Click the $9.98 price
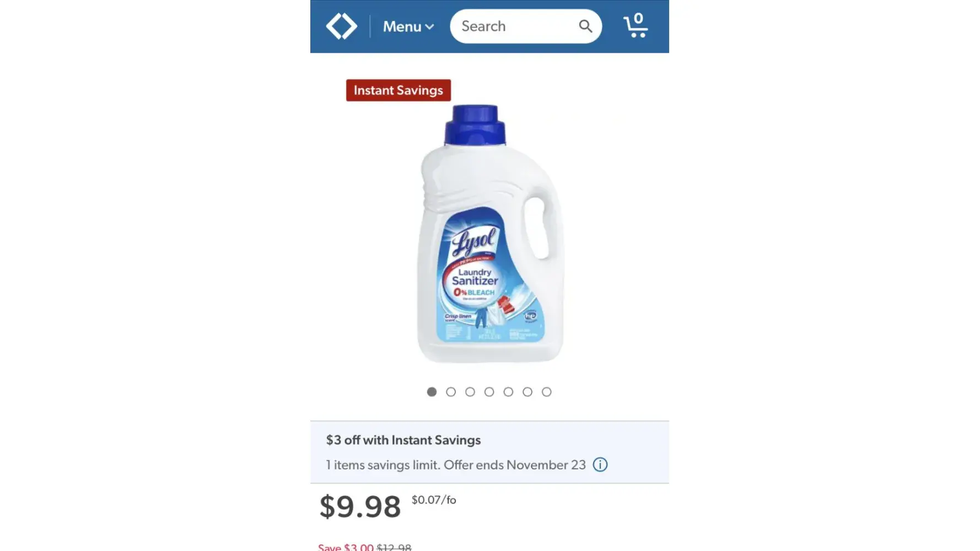The image size is (980, 551). pyautogui.click(x=360, y=506)
